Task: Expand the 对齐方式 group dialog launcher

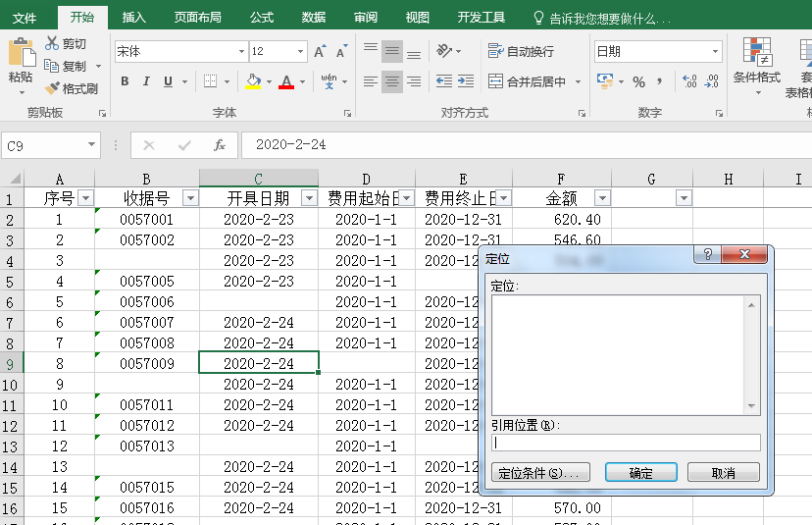Action: (583, 113)
